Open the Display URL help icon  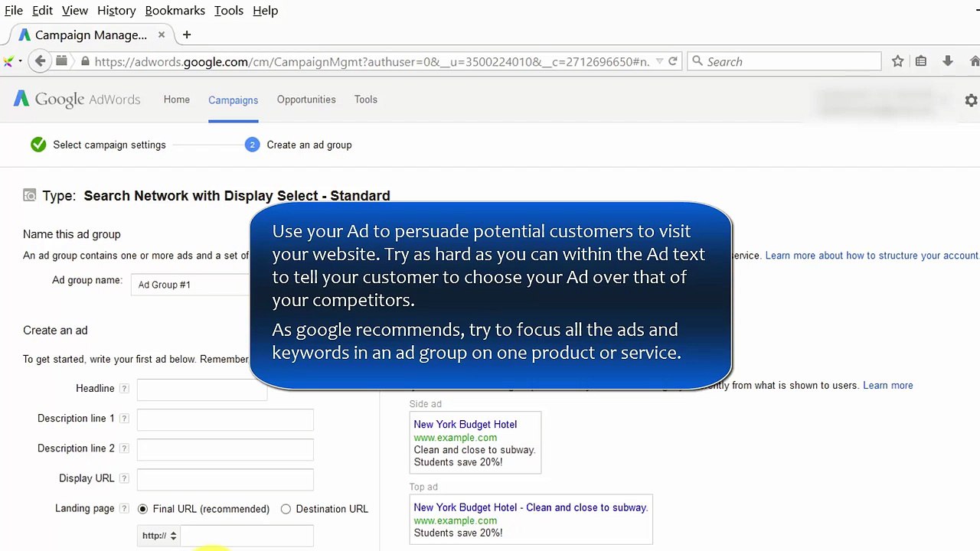[x=124, y=478]
